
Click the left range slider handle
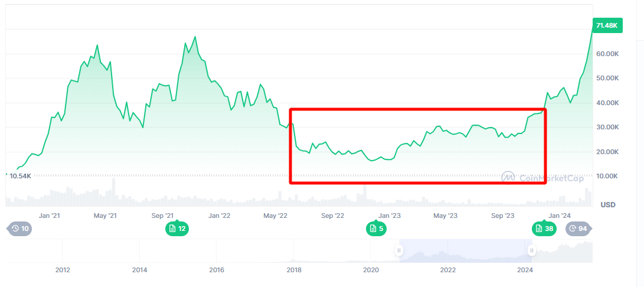pos(400,250)
